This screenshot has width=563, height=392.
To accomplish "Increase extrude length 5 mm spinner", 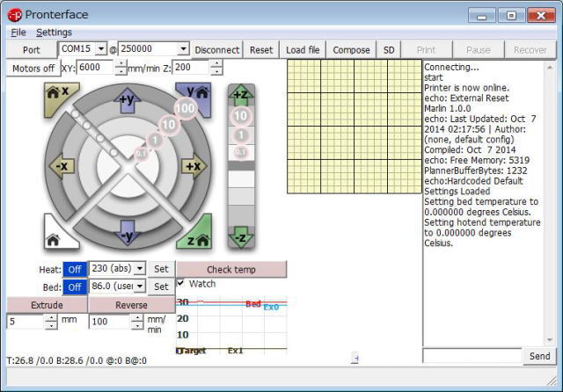I will (51, 318).
